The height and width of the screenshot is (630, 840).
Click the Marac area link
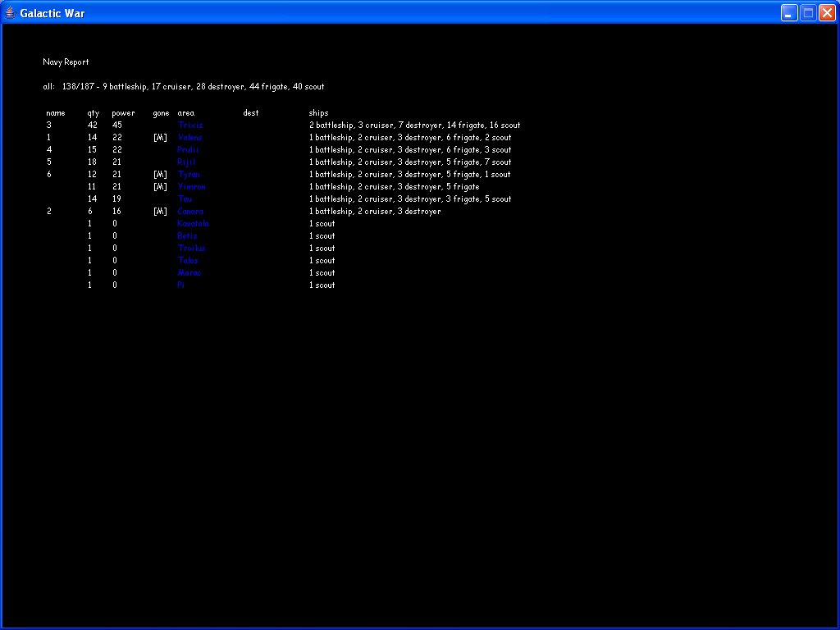[x=189, y=273]
